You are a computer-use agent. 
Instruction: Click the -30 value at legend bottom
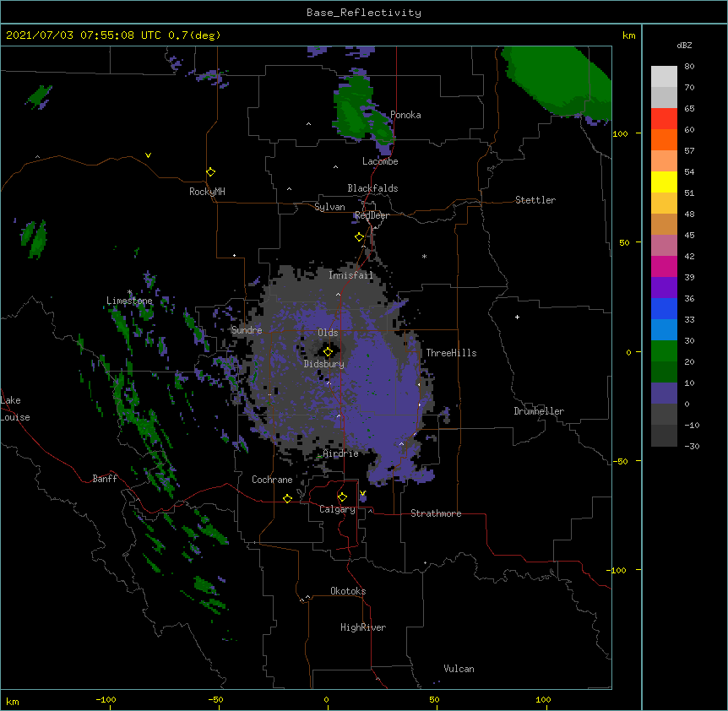[x=692, y=446]
